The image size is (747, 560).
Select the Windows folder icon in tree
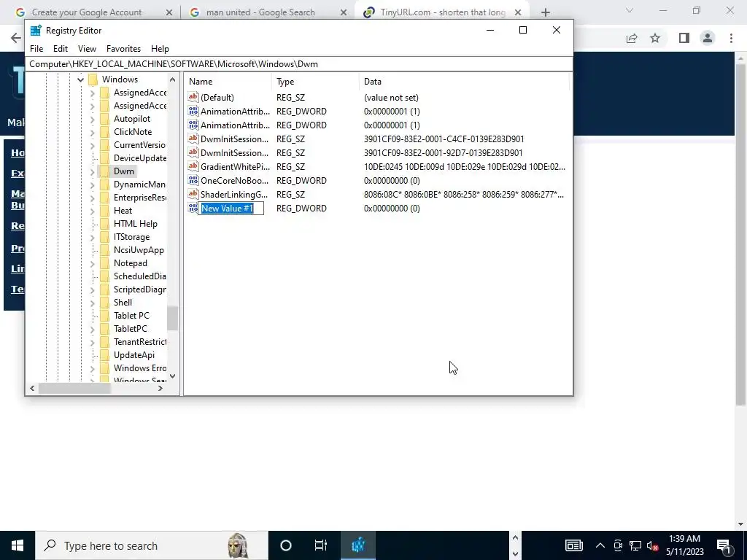[x=93, y=79]
